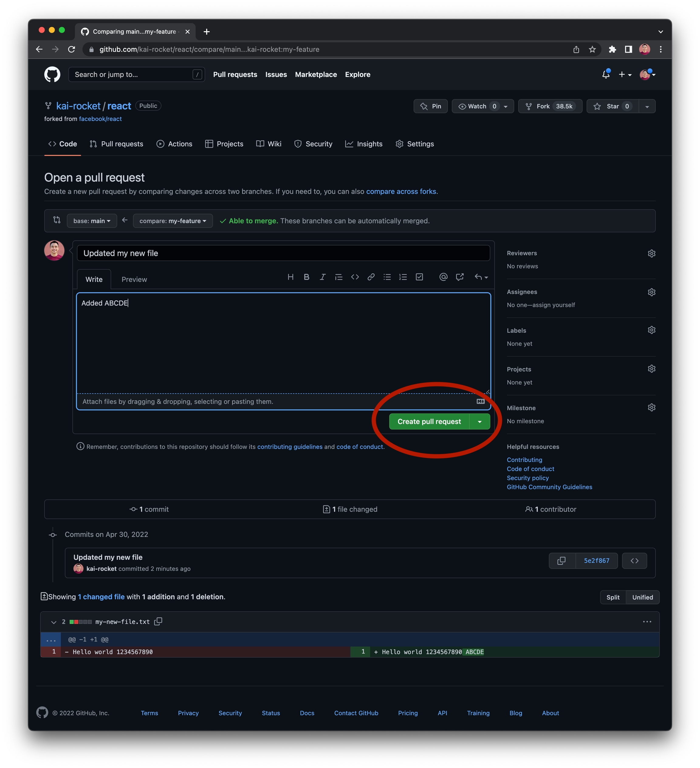Screen dimensions: 700x768
Task: Click the mention user @ icon
Action: click(x=443, y=277)
